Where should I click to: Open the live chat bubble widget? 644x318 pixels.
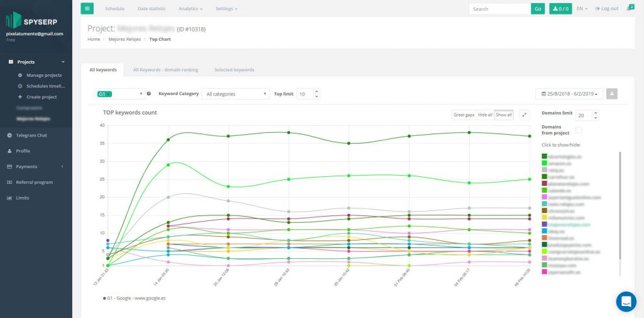pos(626,302)
